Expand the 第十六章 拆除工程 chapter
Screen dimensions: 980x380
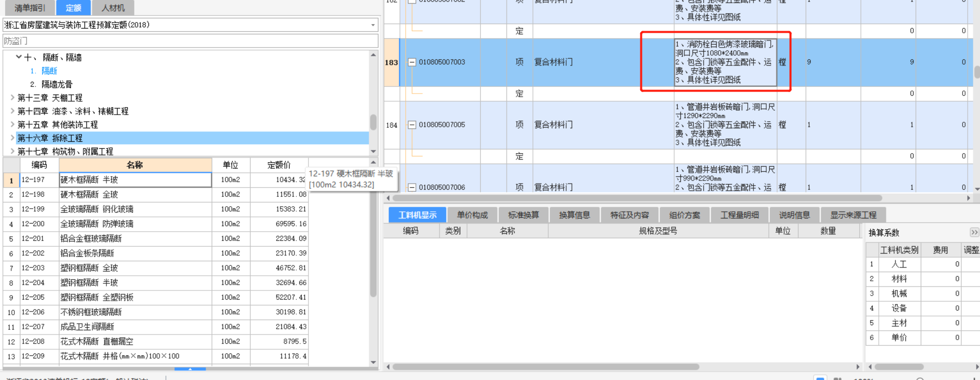[12, 138]
